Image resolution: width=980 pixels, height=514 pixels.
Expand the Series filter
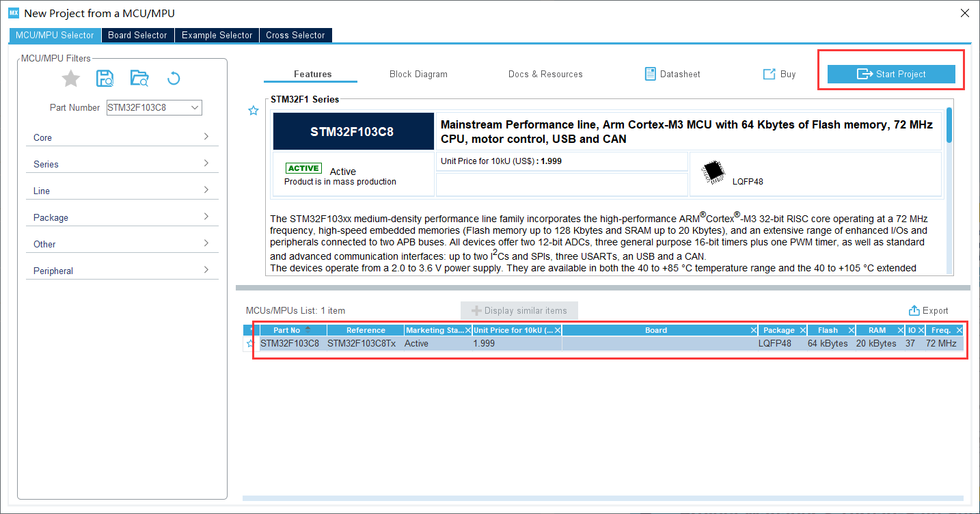[123, 164]
